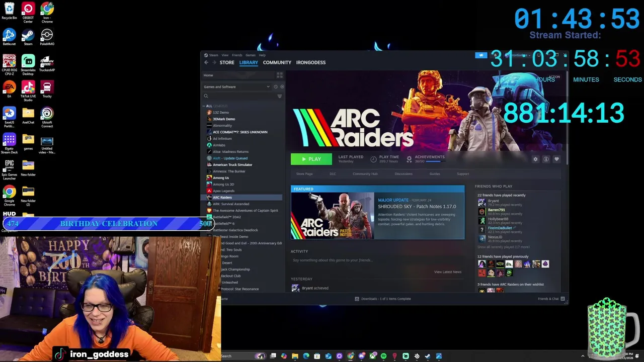Open the PokeMMO desktop icon

tap(47, 37)
